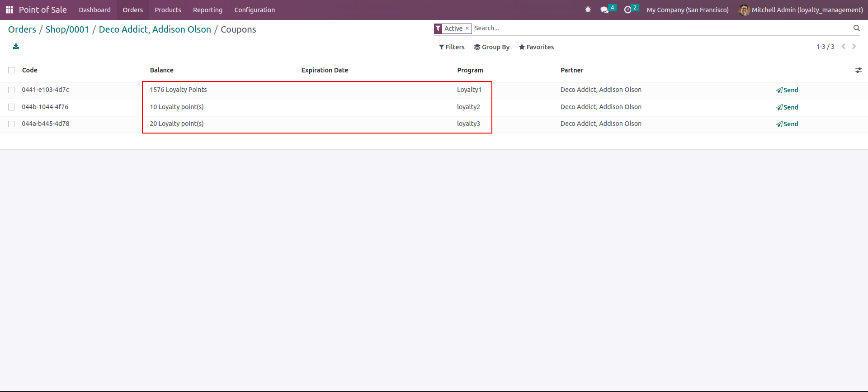This screenshot has height=392, width=868.
Task: Click the debug bug icon
Action: [x=588, y=10]
